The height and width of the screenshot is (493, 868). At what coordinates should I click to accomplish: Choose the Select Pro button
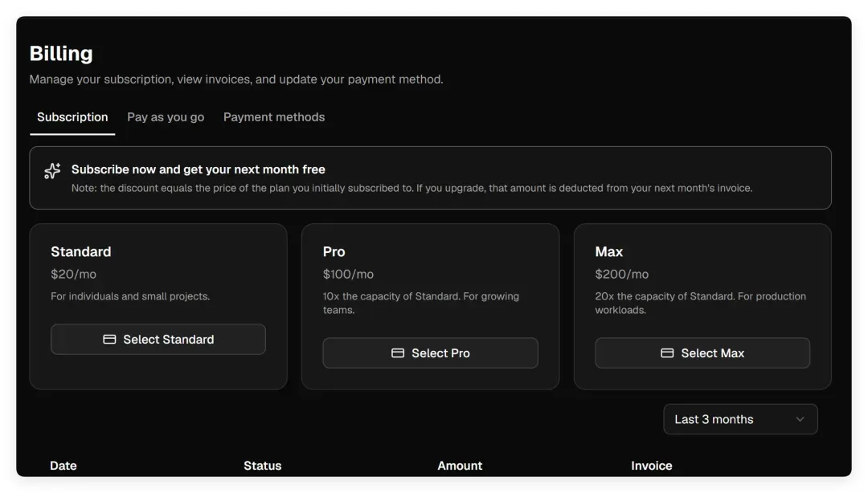pyautogui.click(x=430, y=353)
